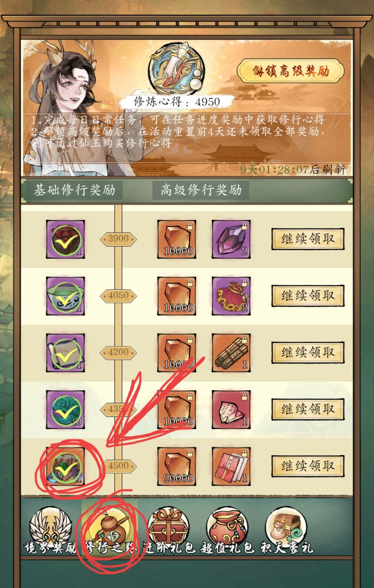Tap the checked tea bowl reward at 4050

click(x=65, y=296)
